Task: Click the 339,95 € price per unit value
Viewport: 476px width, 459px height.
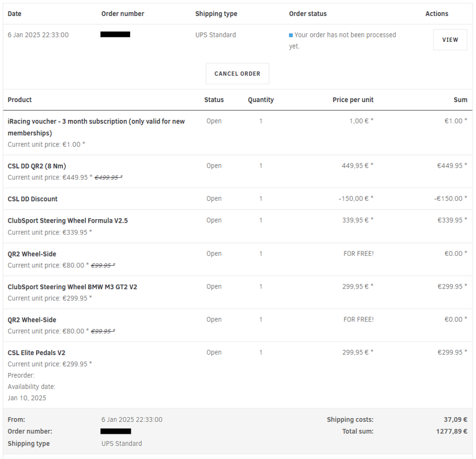Action: pos(358,220)
